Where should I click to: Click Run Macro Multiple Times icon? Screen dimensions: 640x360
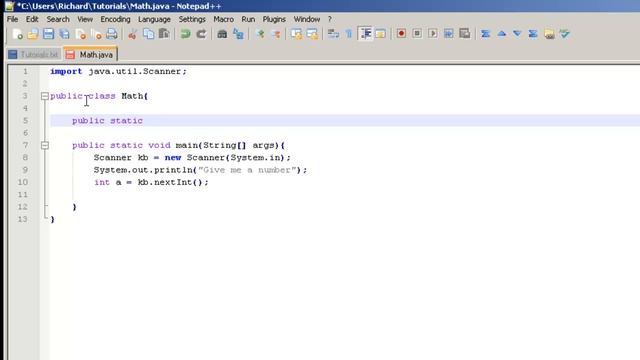tap(449, 34)
